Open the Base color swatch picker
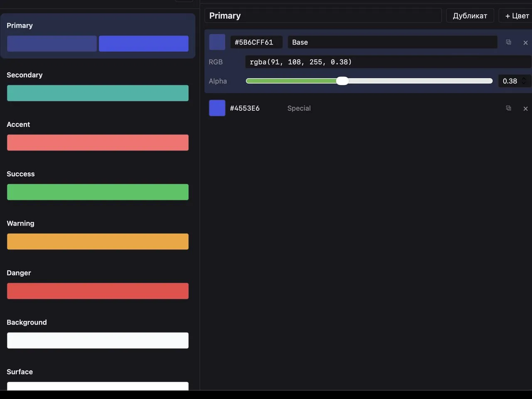 (x=217, y=42)
